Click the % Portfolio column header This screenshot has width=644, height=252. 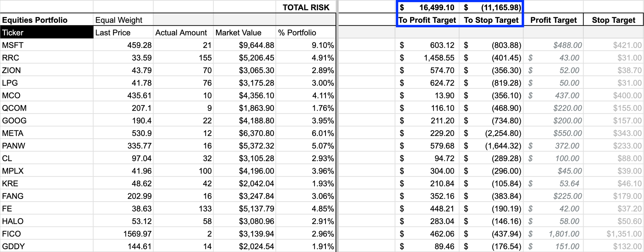click(306, 32)
